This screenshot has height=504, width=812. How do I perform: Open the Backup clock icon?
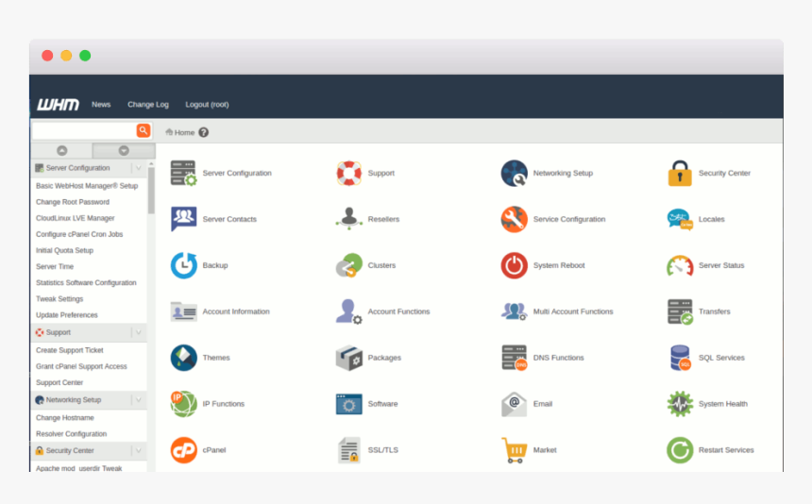point(183,265)
